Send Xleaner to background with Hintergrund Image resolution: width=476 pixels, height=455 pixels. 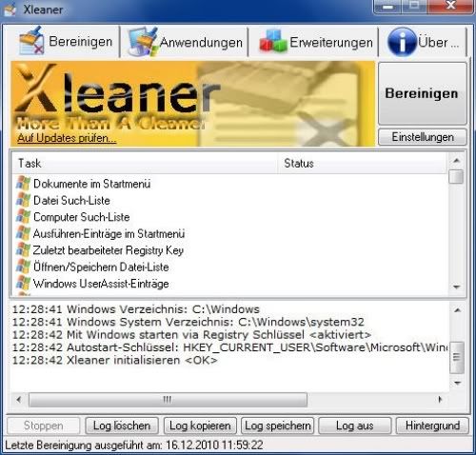432,425
